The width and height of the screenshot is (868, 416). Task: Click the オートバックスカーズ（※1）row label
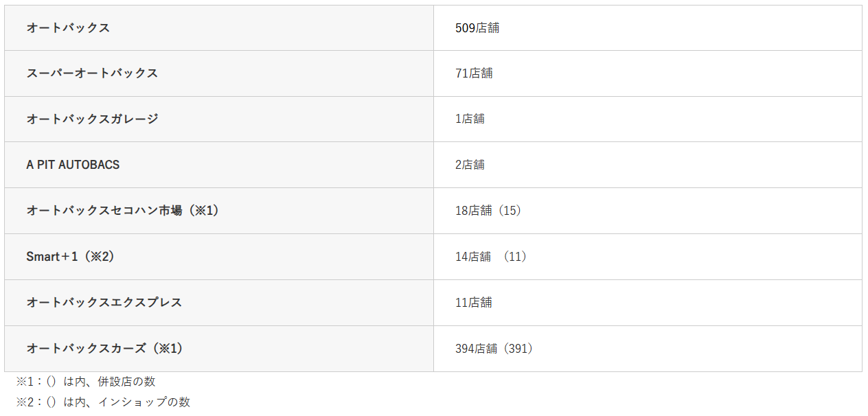click(104, 349)
